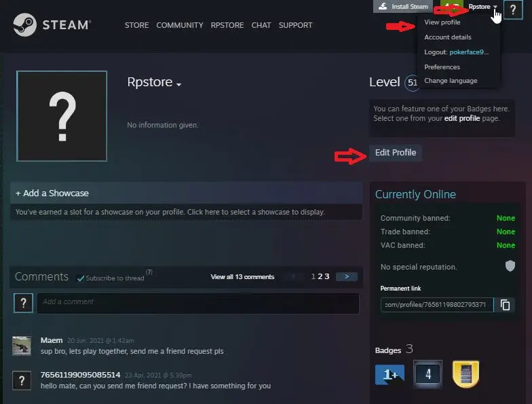The height and width of the screenshot is (404, 532).
Task: Open the badge showing number 4
Action: 427,374
